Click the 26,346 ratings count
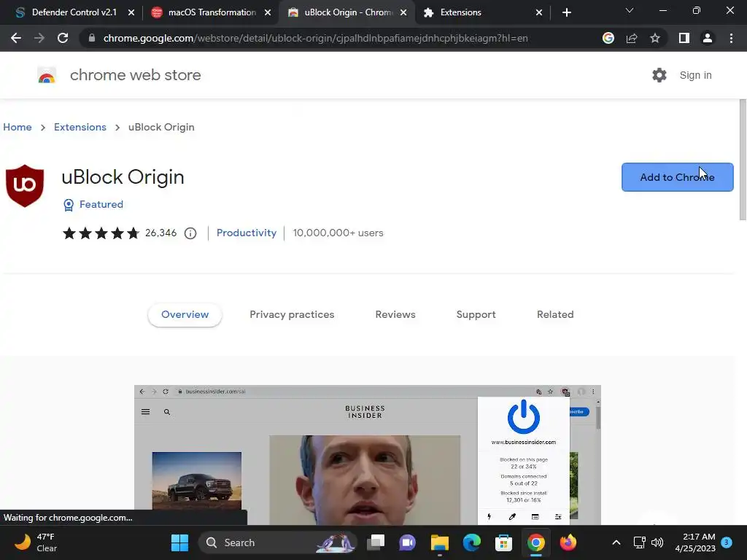 [160, 233]
